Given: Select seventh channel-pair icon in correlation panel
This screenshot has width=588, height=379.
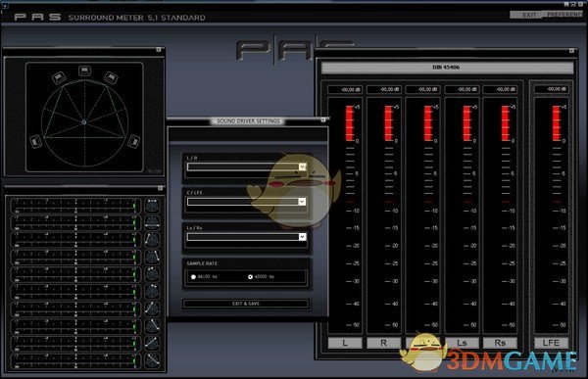Looking at the screenshot, I should coord(152,308).
